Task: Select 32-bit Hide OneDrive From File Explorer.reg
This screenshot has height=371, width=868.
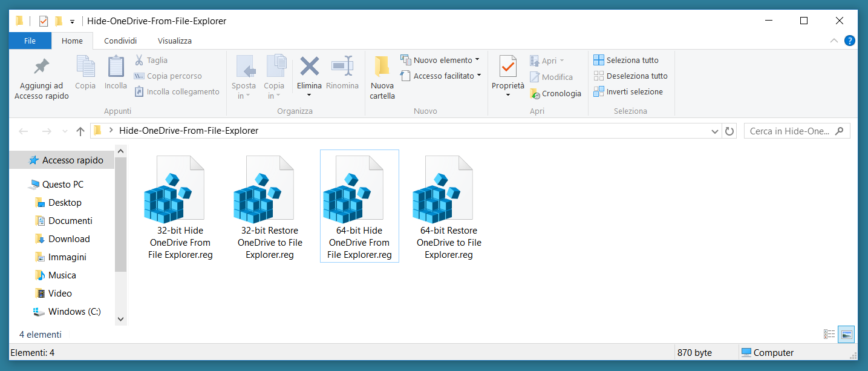Action: click(x=180, y=207)
